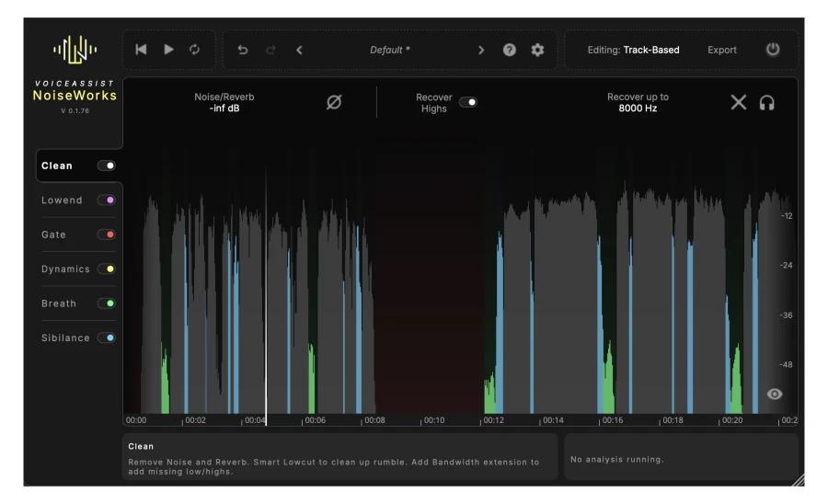Select the Breath module tab

59,304
